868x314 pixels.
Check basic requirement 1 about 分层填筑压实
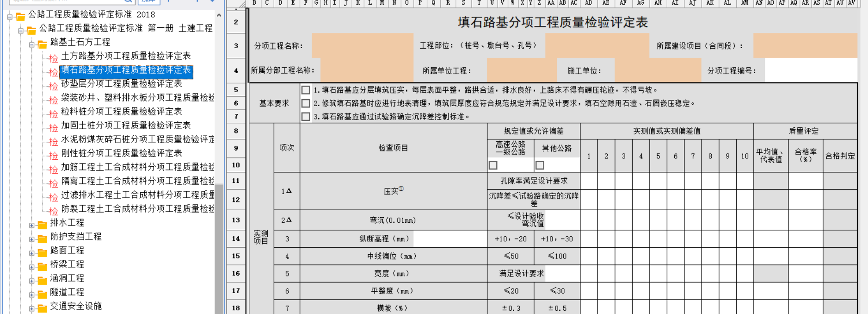306,90
